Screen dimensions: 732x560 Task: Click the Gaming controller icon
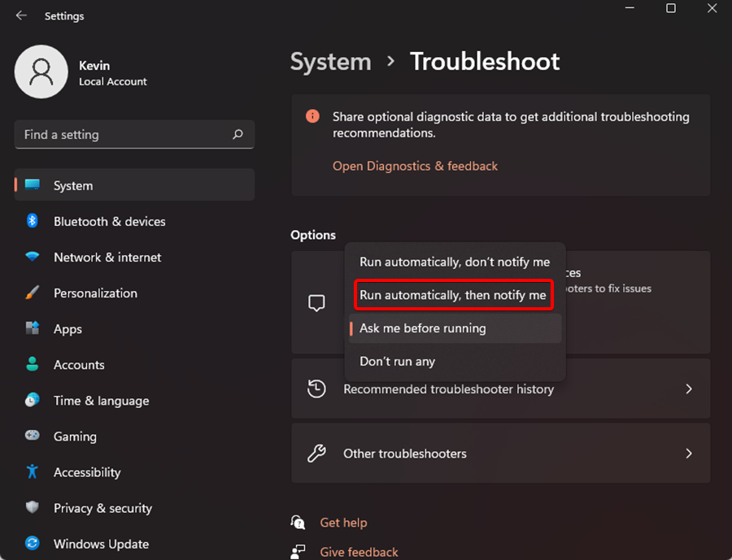(33, 436)
